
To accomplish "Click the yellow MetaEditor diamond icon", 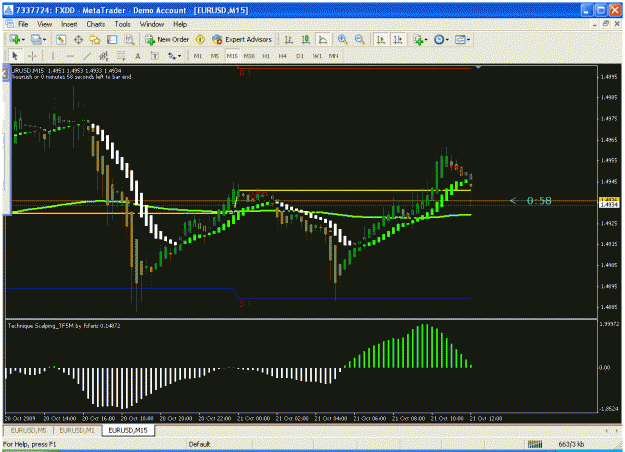I will [x=200, y=39].
